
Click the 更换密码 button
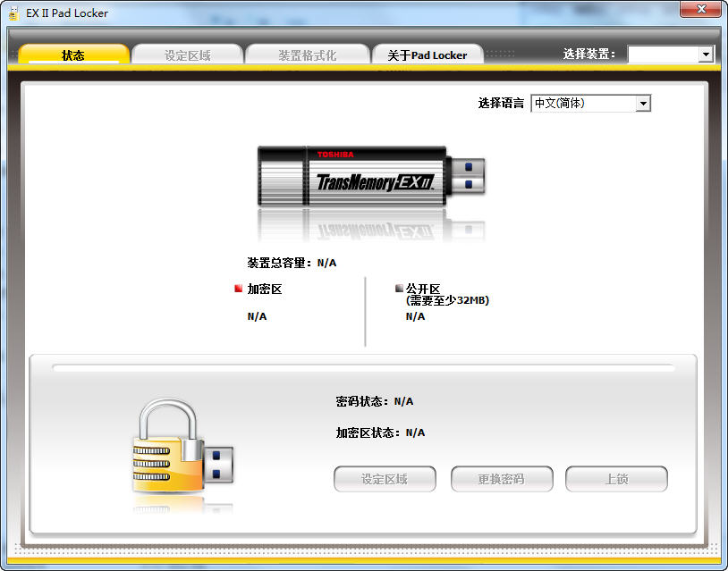pos(502,479)
